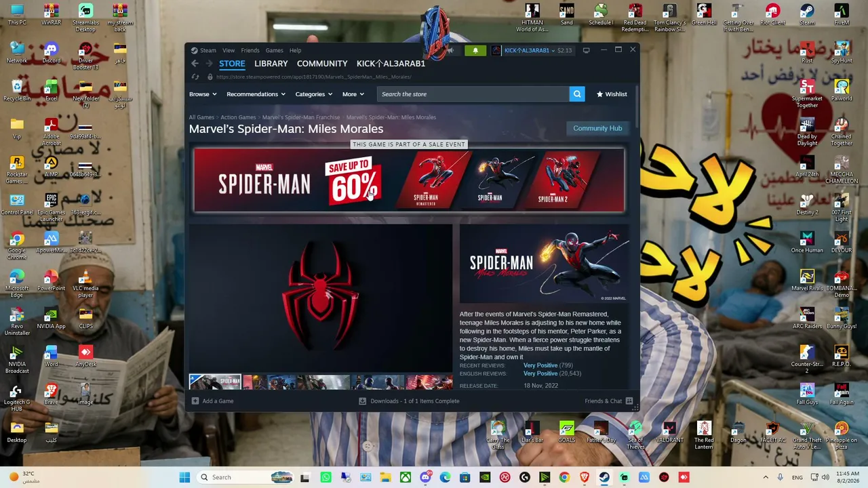Click Add a Game
The height and width of the screenshot is (488, 868).
[213, 401]
